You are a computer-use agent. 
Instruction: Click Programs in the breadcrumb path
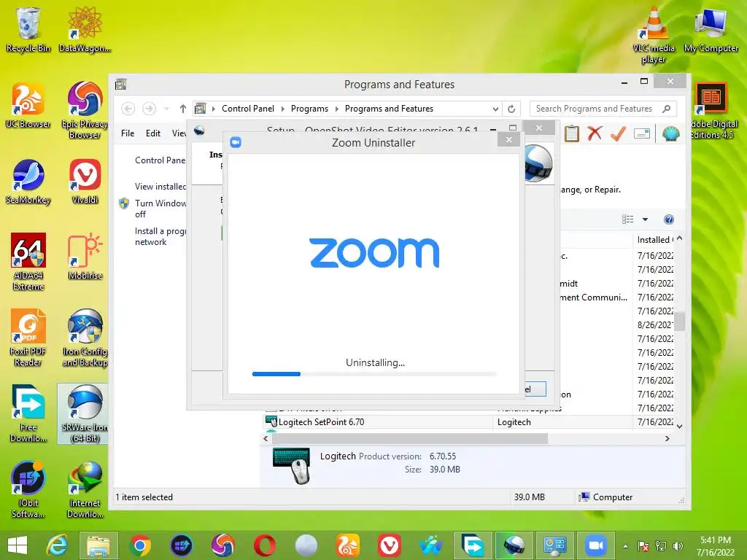point(309,109)
